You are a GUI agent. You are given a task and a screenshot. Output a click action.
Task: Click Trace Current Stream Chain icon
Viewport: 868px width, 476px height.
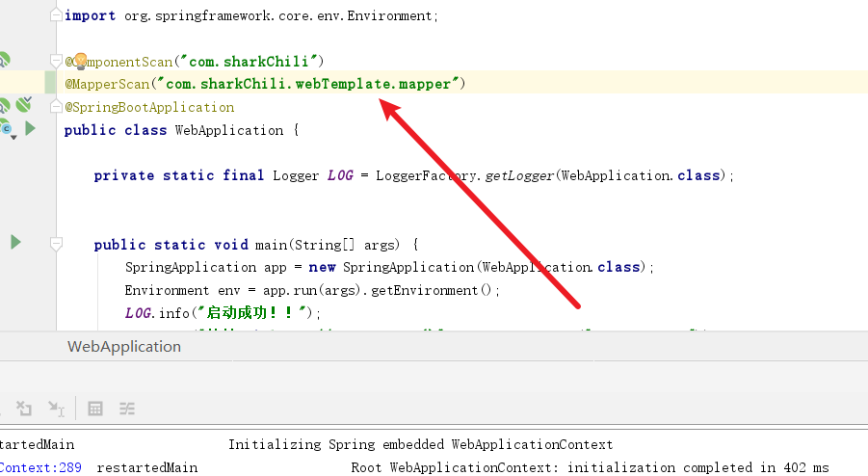click(127, 409)
